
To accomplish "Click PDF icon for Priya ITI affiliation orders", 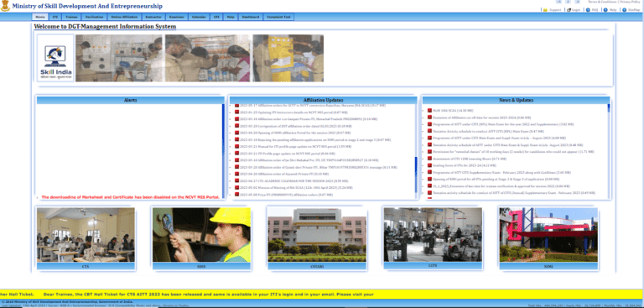I will coord(236,195).
